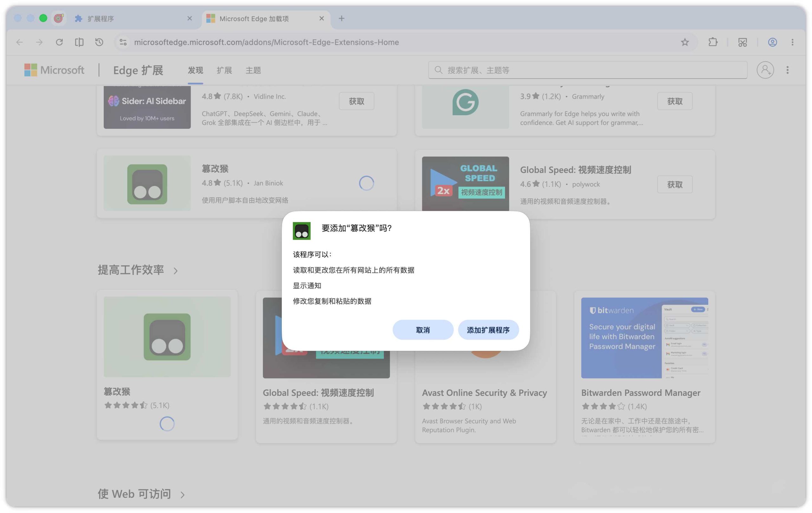Open the browser profile icon

tap(773, 42)
